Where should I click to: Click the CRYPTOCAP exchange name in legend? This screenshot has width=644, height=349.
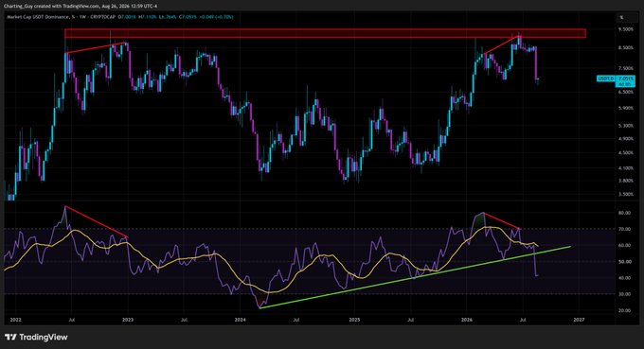click(101, 17)
